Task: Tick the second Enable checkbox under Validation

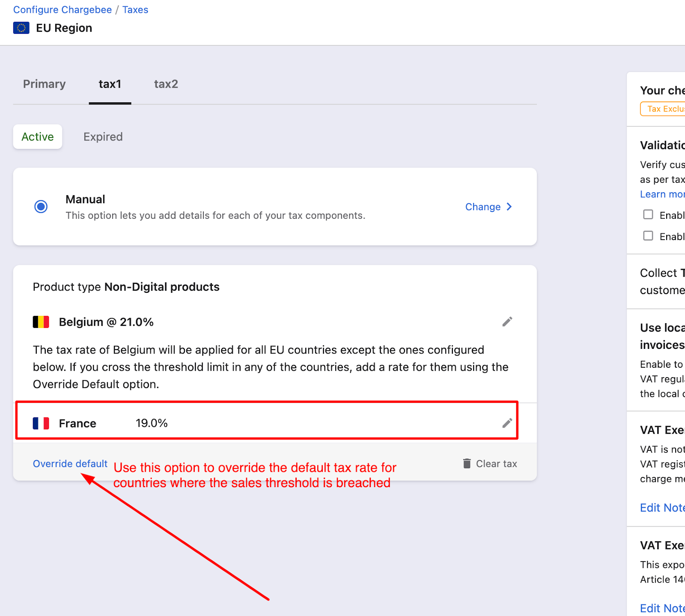Action: pyautogui.click(x=648, y=236)
